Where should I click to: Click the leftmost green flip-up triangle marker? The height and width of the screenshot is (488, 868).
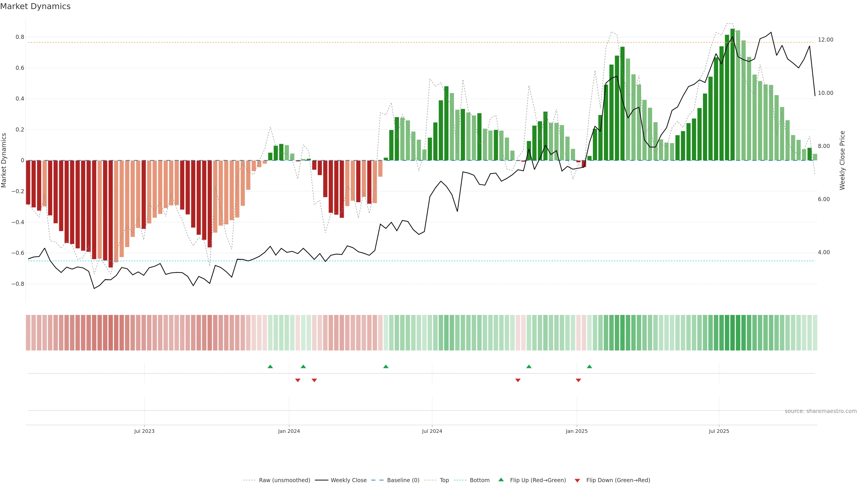tap(270, 366)
